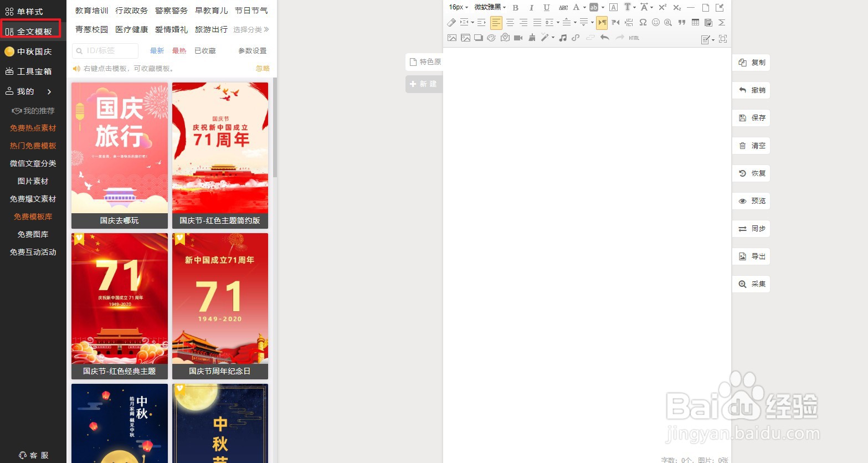Toggle subscript formatting
The image size is (868, 463).
pyautogui.click(x=677, y=7)
